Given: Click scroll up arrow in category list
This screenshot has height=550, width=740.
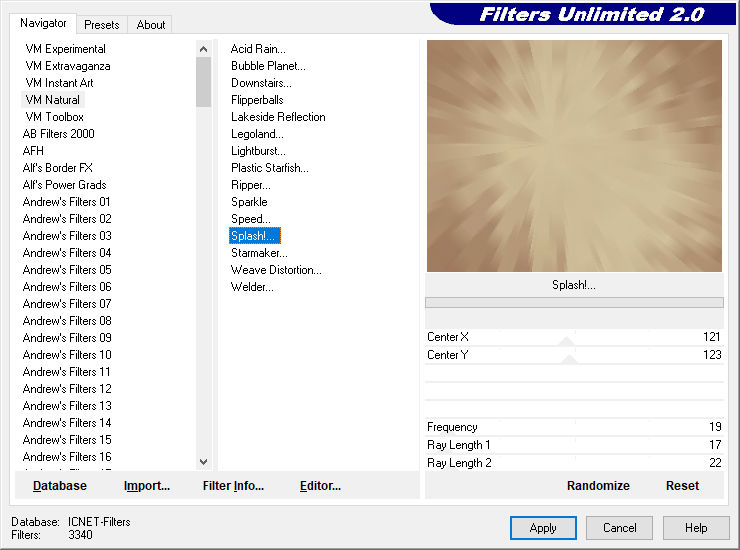Looking at the screenshot, I should click(203, 49).
